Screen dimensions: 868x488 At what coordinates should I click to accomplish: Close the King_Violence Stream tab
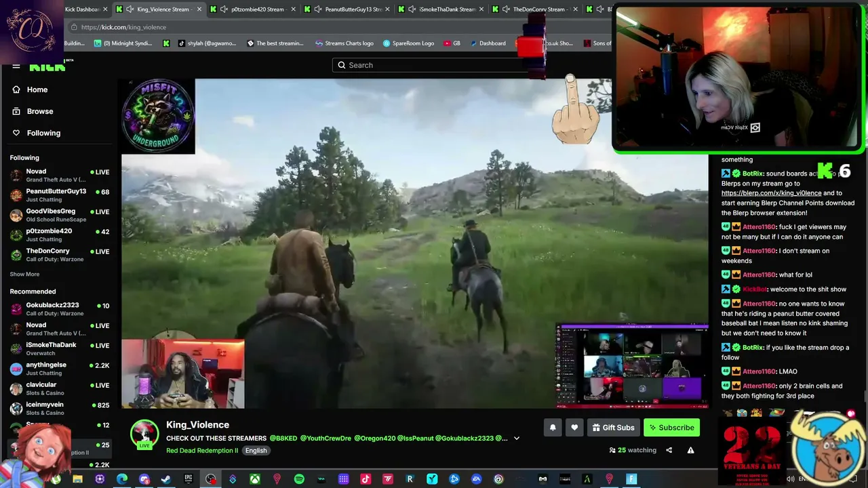pyautogui.click(x=199, y=9)
